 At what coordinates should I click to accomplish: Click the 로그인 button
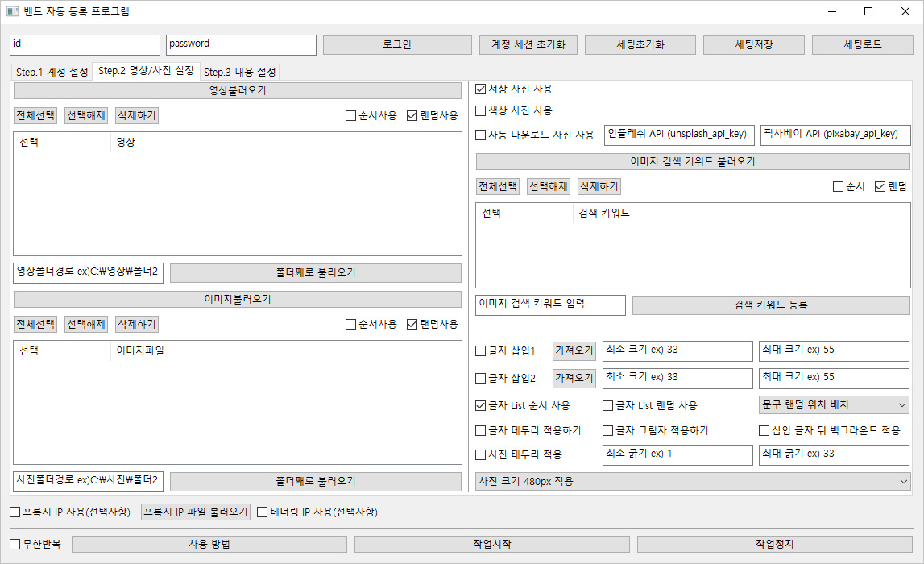pyautogui.click(x=397, y=45)
